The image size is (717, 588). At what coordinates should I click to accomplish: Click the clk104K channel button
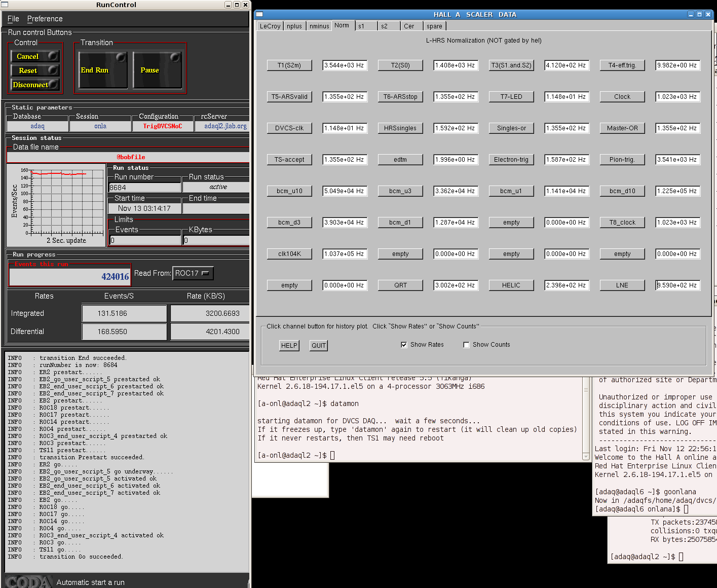(x=289, y=254)
